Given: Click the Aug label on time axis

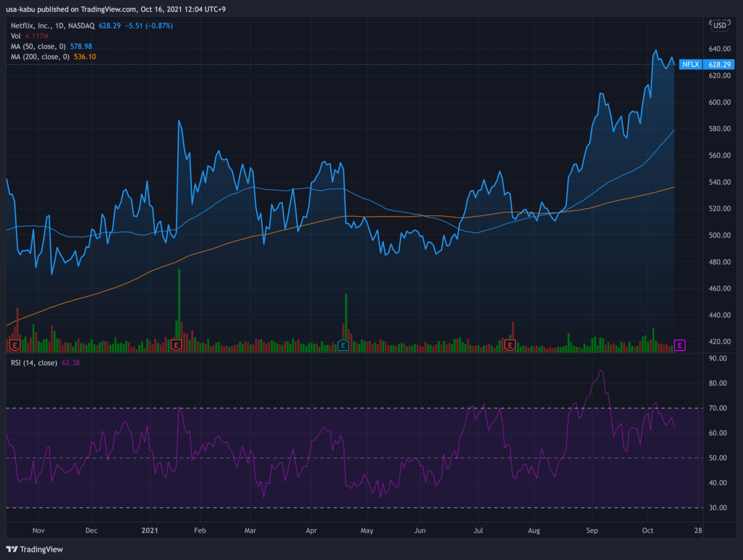Looking at the screenshot, I should tap(534, 530).
